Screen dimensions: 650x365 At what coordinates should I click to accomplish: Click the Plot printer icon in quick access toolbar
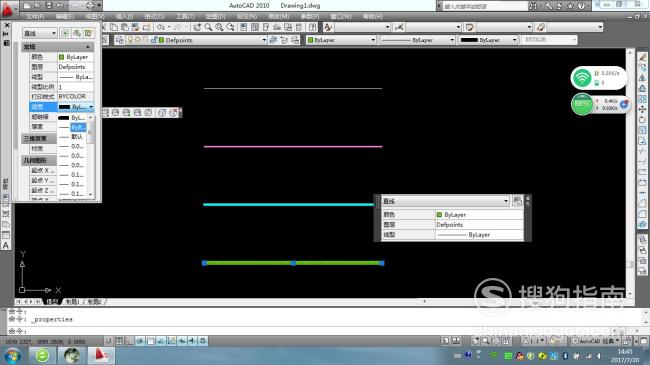(90, 6)
